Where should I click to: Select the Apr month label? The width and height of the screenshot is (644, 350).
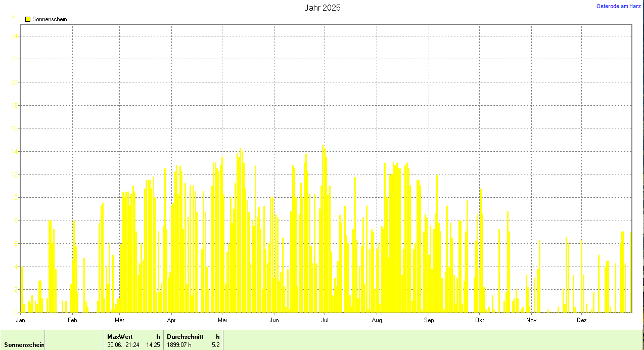171,320
